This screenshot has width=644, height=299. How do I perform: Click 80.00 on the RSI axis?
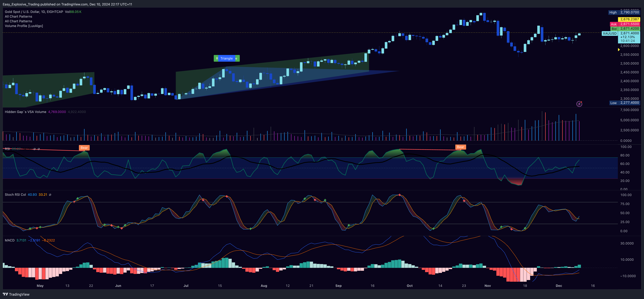pyautogui.click(x=625, y=155)
